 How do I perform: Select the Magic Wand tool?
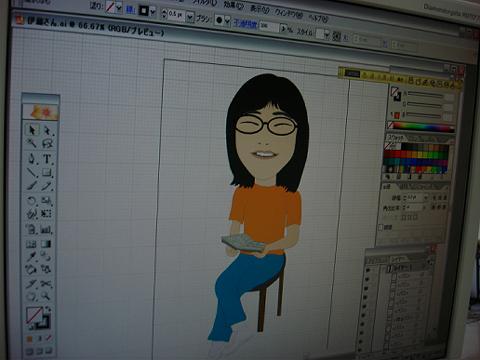click(x=32, y=144)
